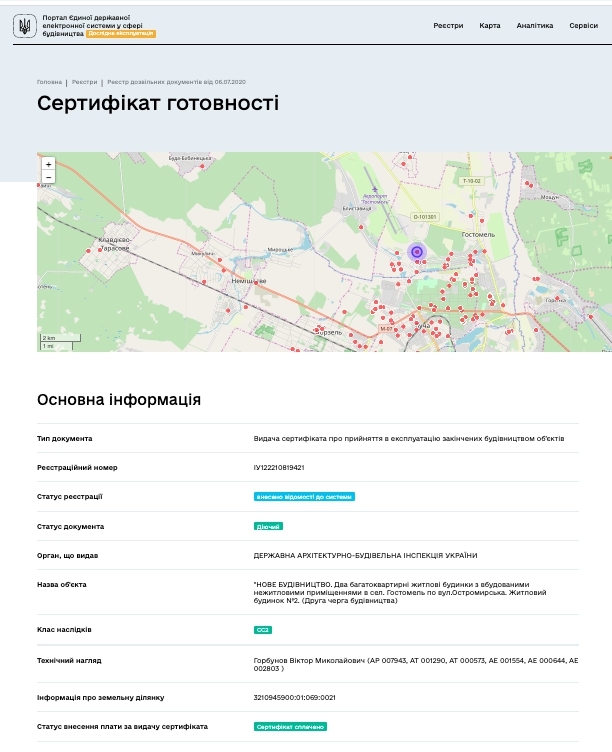The height and width of the screenshot is (752, 612).
Task: Open Реєстр дозвільних документів breadcrumb link
Action: 177,82
